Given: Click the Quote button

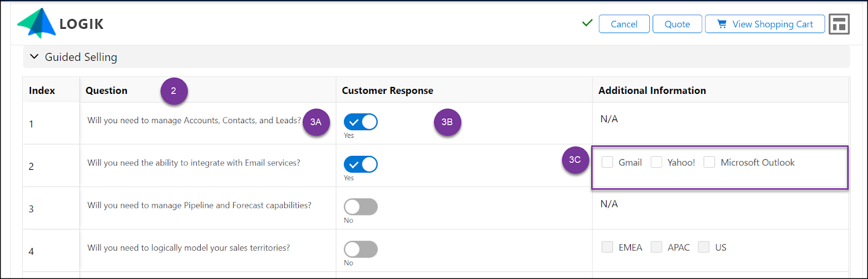Looking at the screenshot, I should (677, 24).
